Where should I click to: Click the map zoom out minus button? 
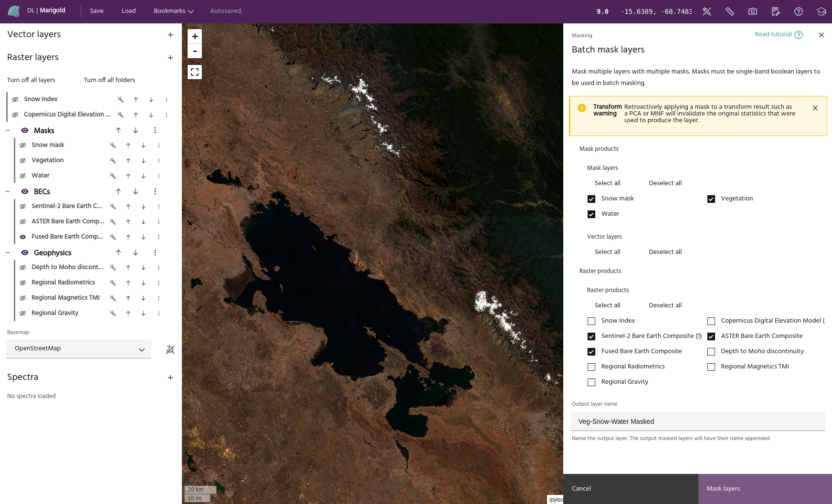pos(195,51)
